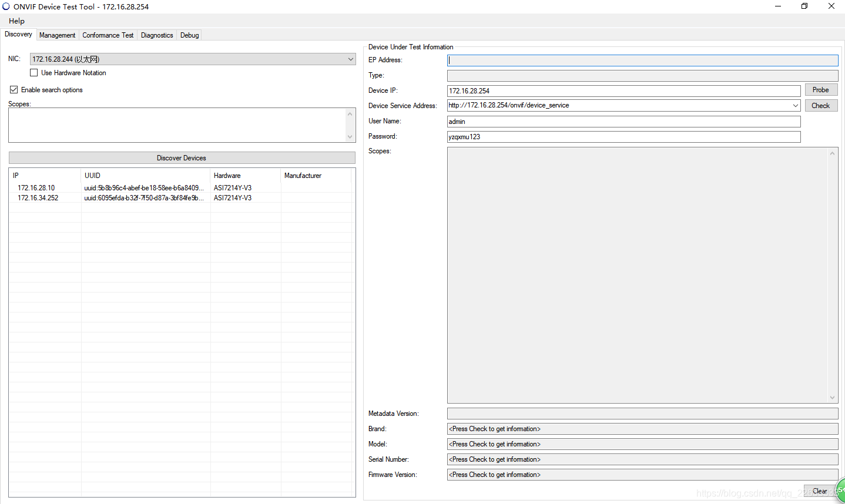
Task: Open the Diagnostics tab
Action: (157, 35)
